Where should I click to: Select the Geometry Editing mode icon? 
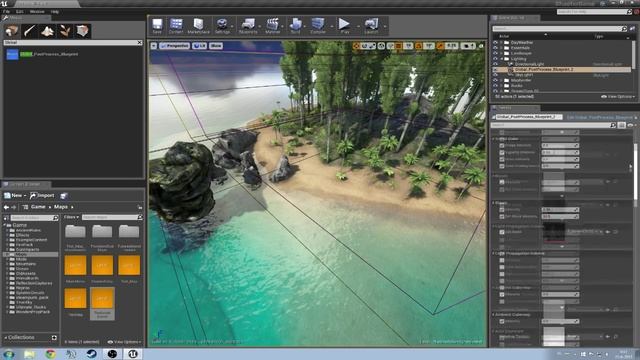82,31
